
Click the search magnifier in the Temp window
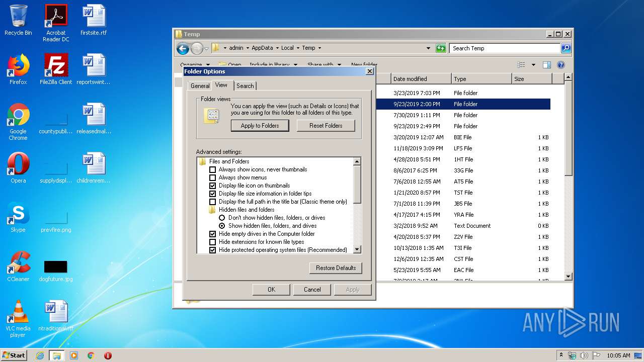click(566, 48)
